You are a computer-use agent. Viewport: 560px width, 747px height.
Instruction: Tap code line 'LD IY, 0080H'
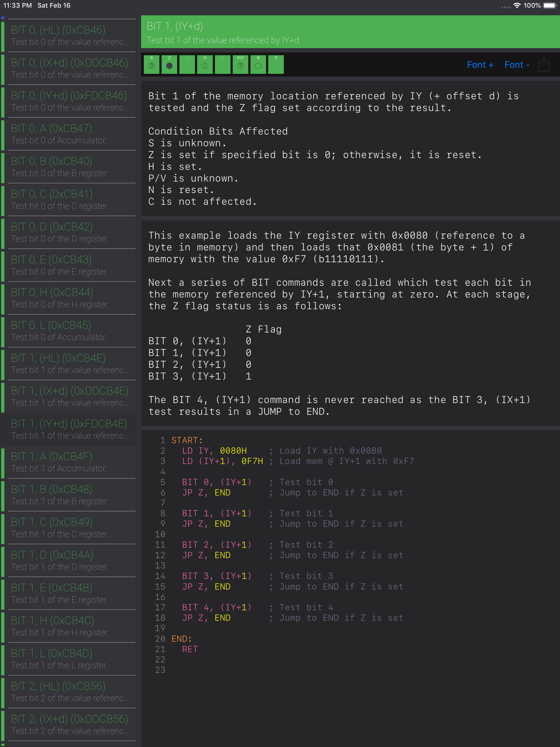214,451
